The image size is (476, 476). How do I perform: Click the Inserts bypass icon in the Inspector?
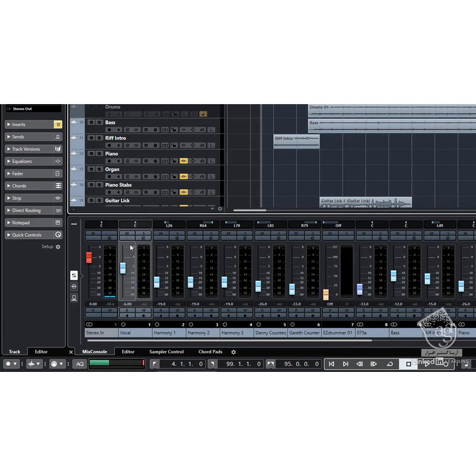click(58, 125)
